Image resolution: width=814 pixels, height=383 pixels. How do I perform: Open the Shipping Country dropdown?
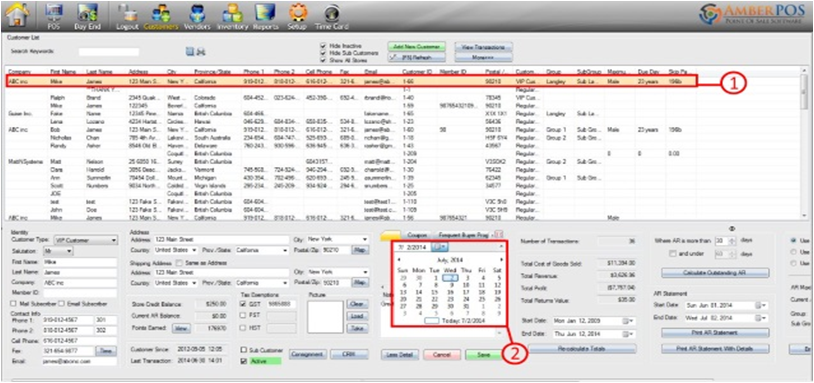194,283
